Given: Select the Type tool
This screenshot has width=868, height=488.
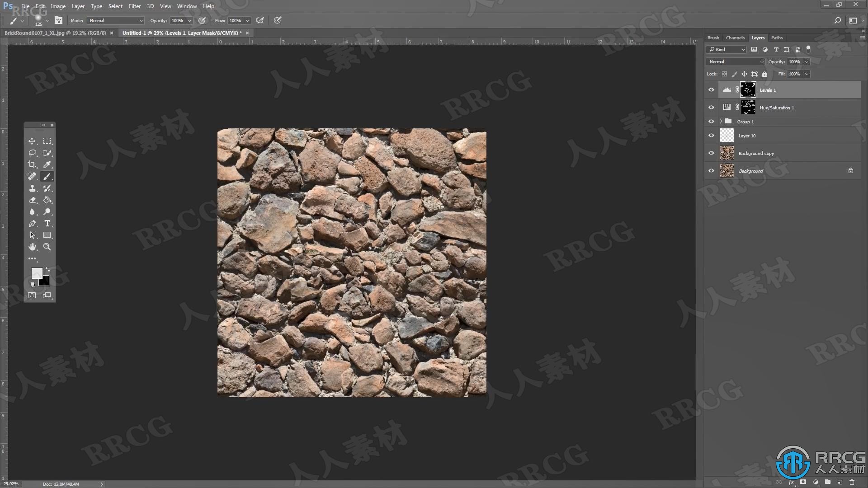Looking at the screenshot, I should click(x=47, y=223).
